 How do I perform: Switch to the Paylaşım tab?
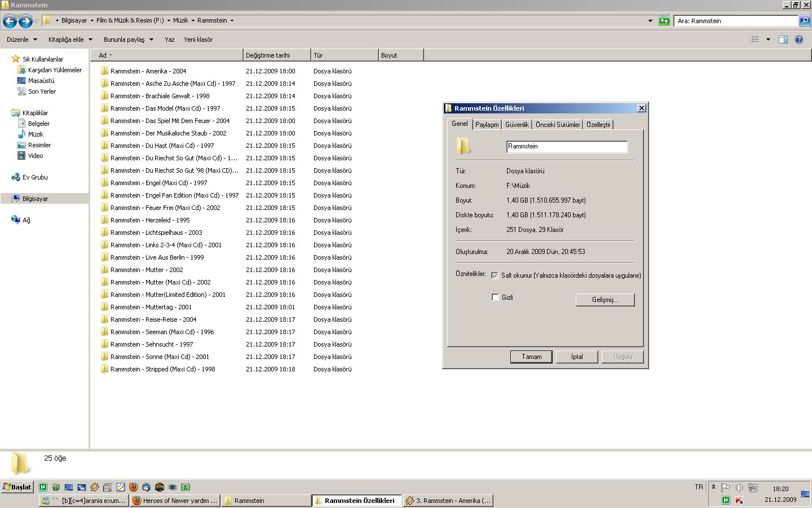(487, 125)
